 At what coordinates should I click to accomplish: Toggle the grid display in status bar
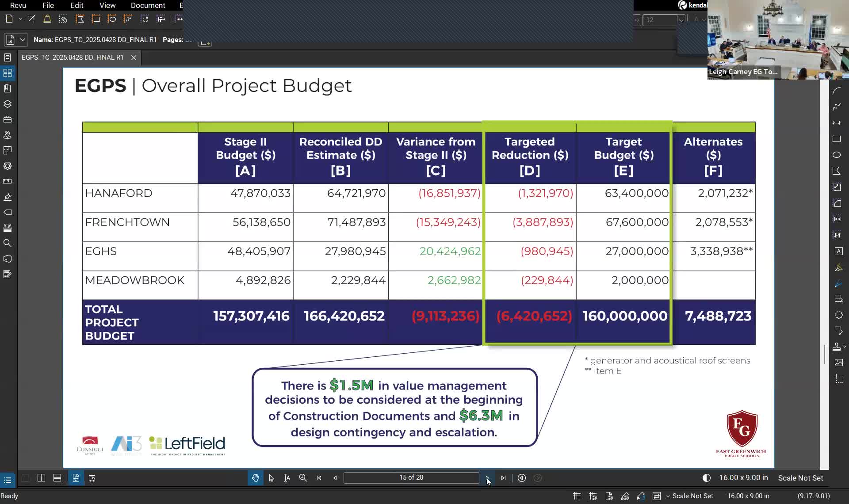[x=577, y=496]
